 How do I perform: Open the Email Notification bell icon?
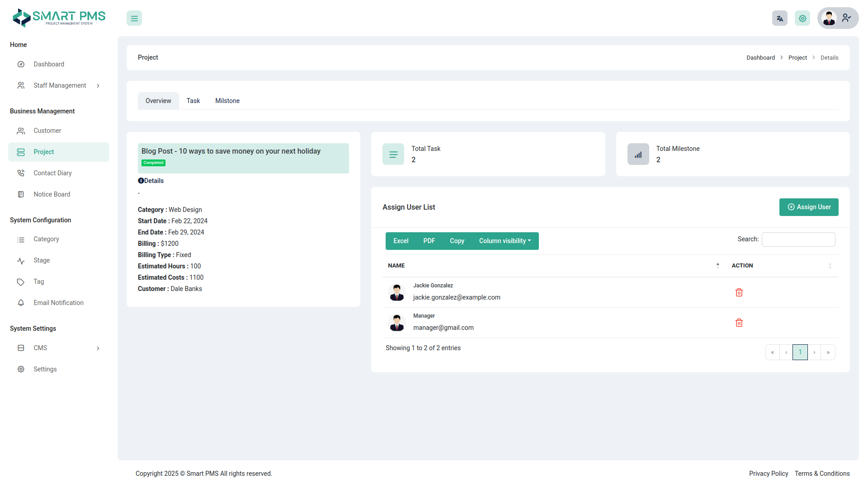(21, 303)
